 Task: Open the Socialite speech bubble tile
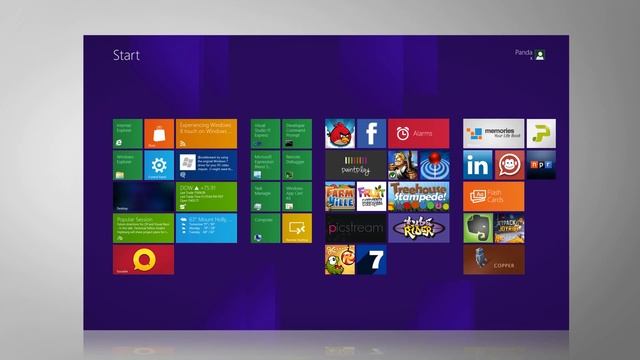click(143, 260)
